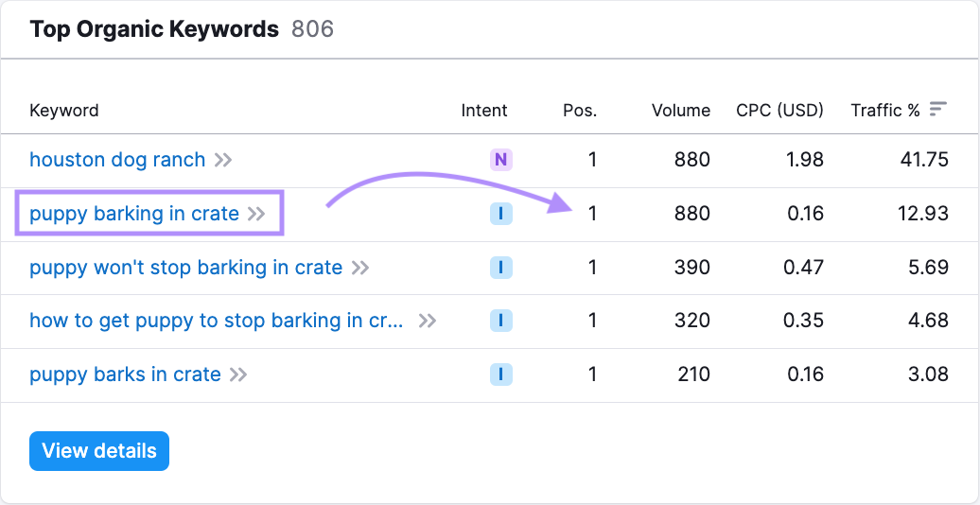
Task: Click the I intent badge for puppy barking in crate
Action: point(500,214)
